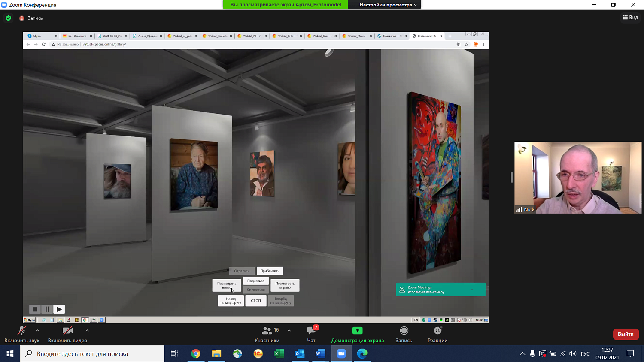The height and width of the screenshot is (362, 644).
Task: Switch to the Skype browser tab
Action: [x=42, y=36]
